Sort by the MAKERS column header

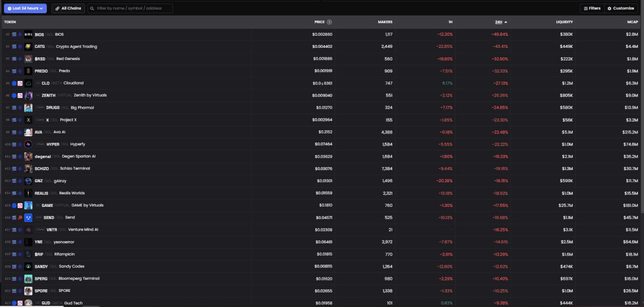pyautogui.click(x=385, y=22)
